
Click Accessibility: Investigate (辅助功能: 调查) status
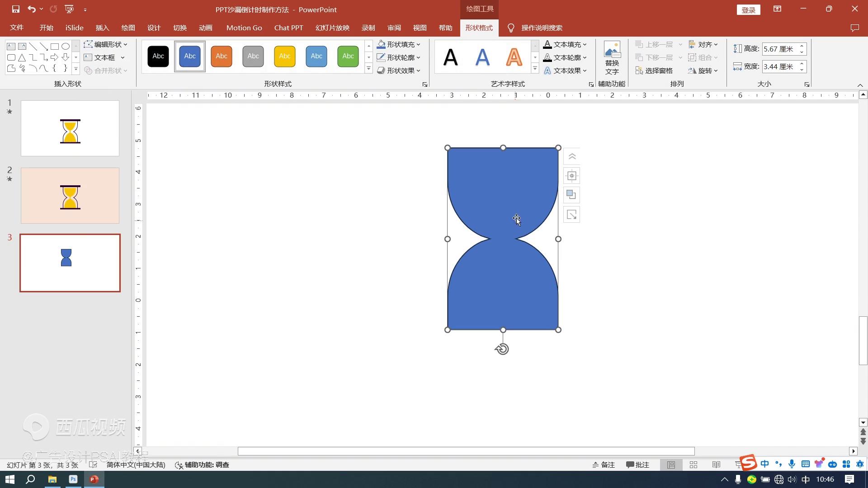pos(202,465)
